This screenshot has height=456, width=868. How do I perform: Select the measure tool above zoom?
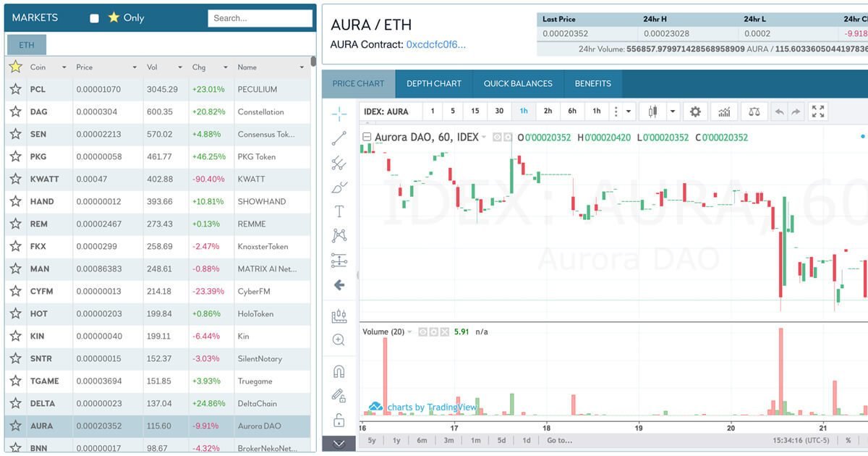click(339, 316)
